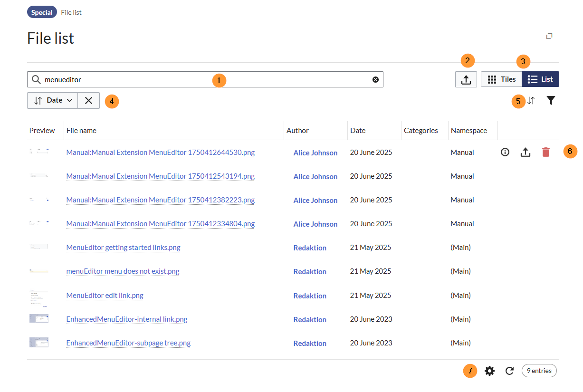Screen dimensions: 583x392
Task: Switch to List view
Action: [540, 79]
